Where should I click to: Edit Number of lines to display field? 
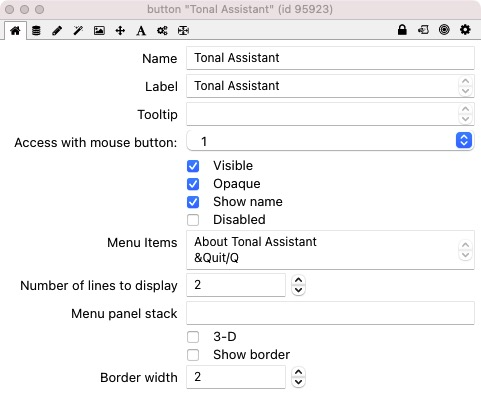[236, 285]
